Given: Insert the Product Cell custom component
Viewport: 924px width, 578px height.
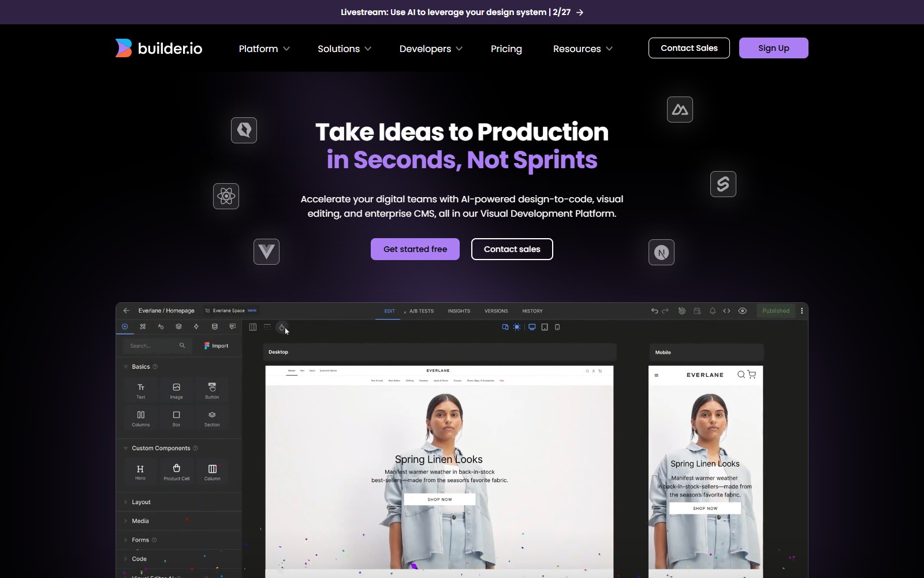Looking at the screenshot, I should pos(176,472).
